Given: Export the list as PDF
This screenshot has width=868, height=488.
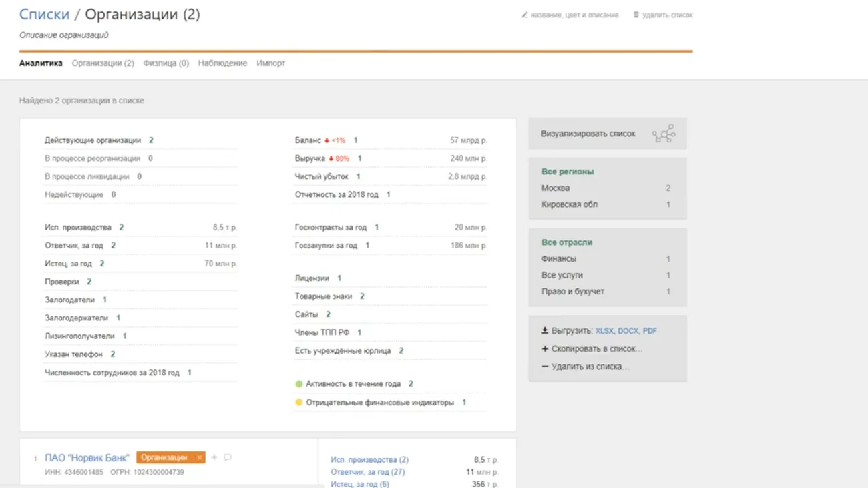Looking at the screenshot, I should point(650,331).
